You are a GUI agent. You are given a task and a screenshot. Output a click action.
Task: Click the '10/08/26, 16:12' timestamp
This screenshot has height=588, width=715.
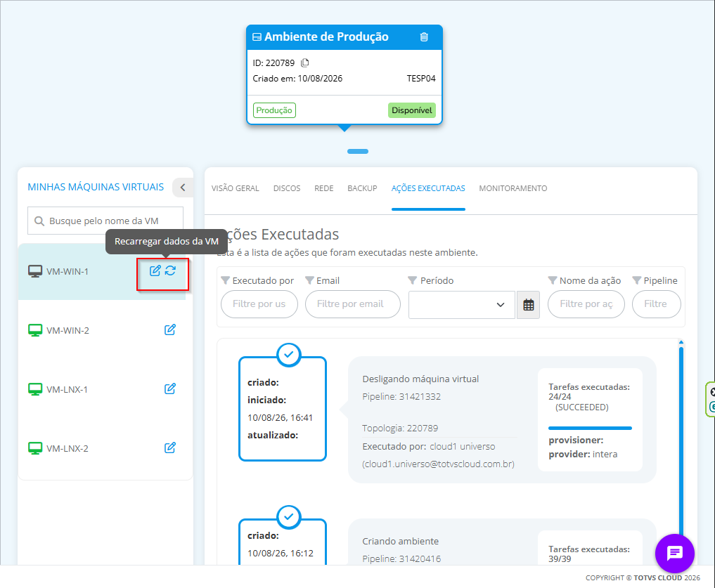(x=281, y=553)
